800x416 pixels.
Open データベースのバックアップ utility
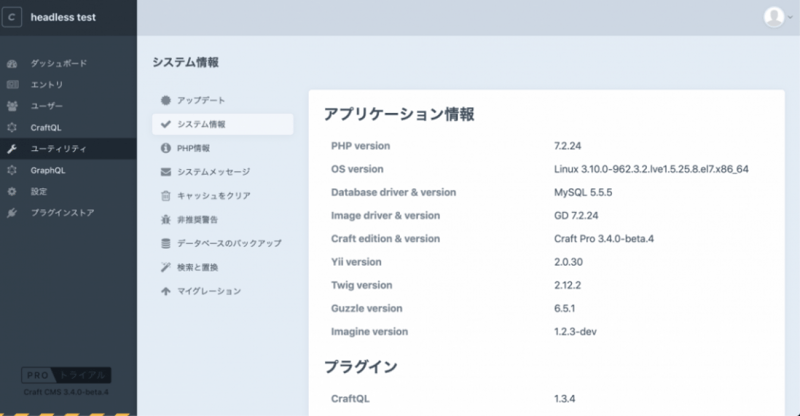229,244
